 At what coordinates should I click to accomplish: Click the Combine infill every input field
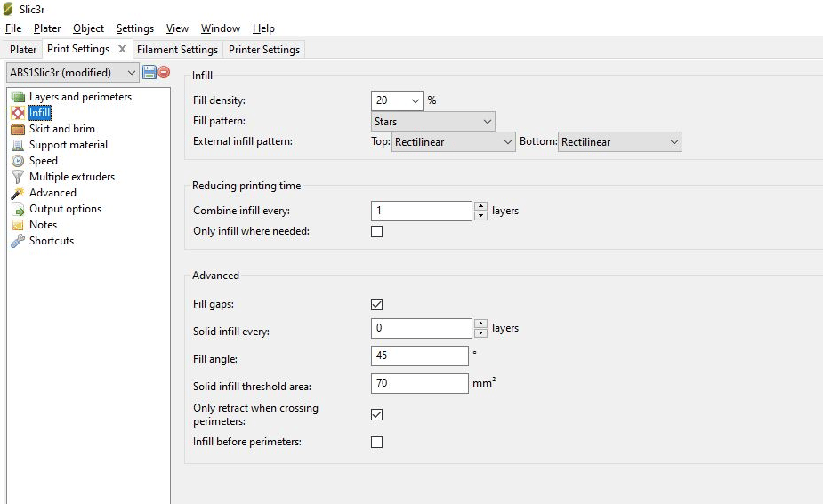pyautogui.click(x=422, y=211)
